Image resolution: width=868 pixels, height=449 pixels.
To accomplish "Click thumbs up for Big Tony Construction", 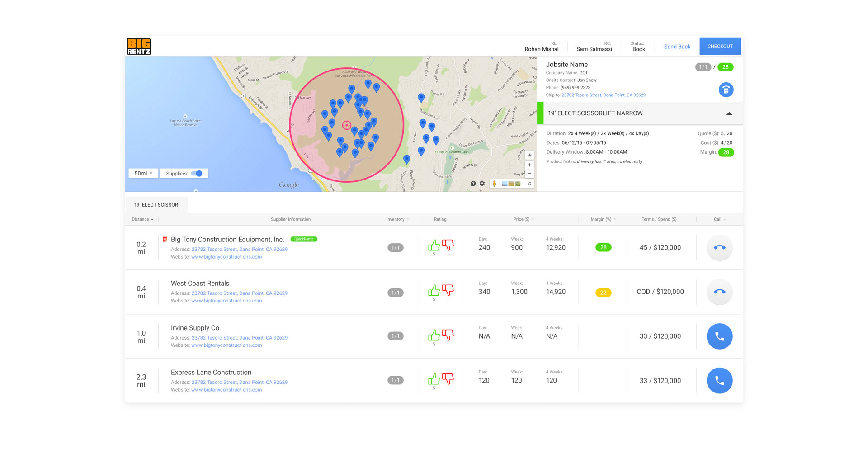I will coord(434,245).
